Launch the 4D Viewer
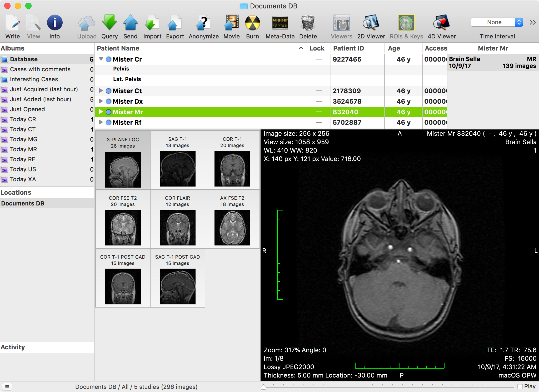The height and width of the screenshot is (392, 539). pos(441,23)
